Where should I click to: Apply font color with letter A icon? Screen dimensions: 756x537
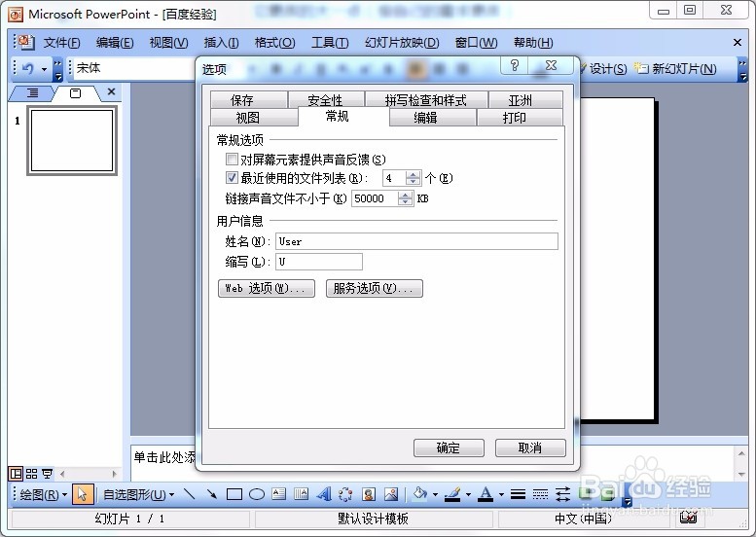(486, 494)
